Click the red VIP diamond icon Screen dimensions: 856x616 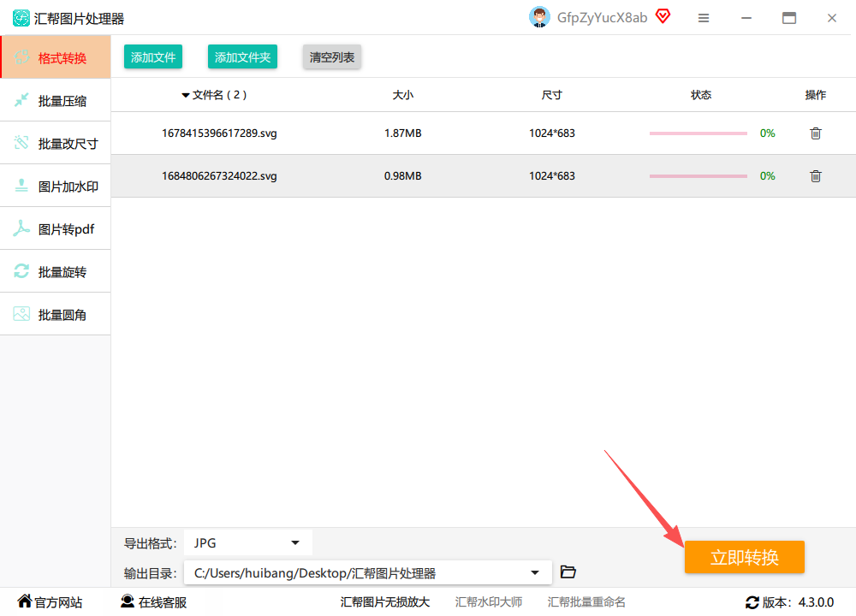click(x=663, y=16)
